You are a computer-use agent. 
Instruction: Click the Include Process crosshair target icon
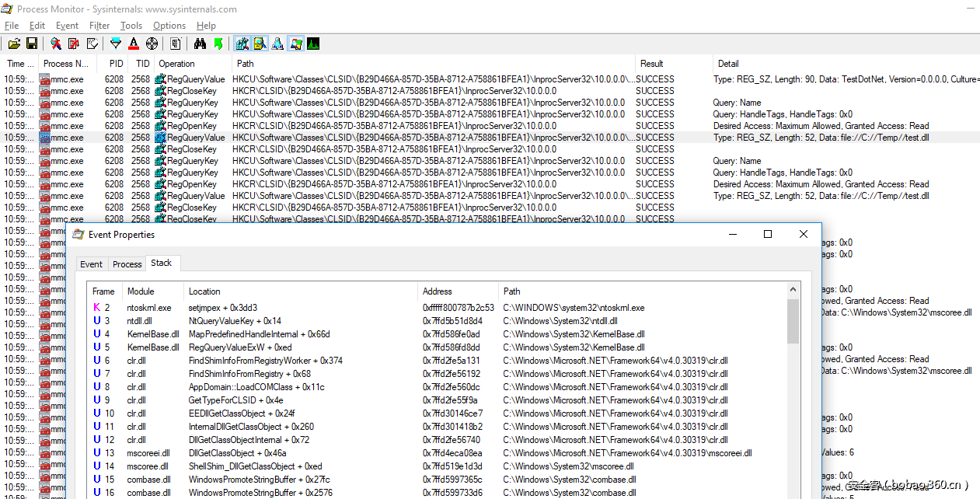(152, 44)
